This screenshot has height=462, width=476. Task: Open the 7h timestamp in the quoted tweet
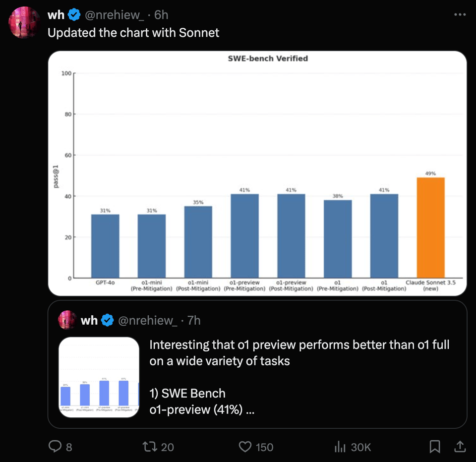click(194, 320)
